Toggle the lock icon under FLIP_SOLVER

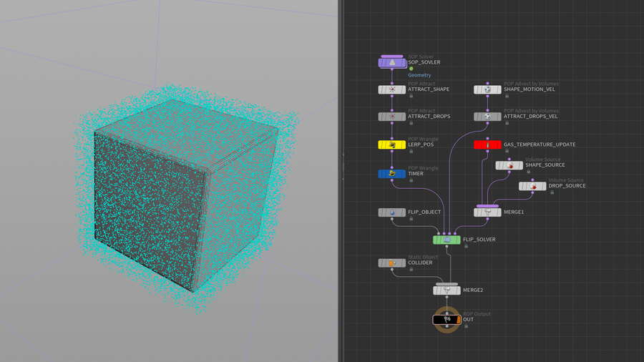466,247
